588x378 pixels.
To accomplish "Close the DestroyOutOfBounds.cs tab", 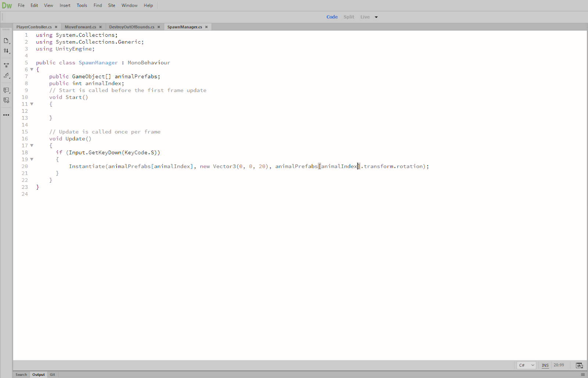I will 159,27.
